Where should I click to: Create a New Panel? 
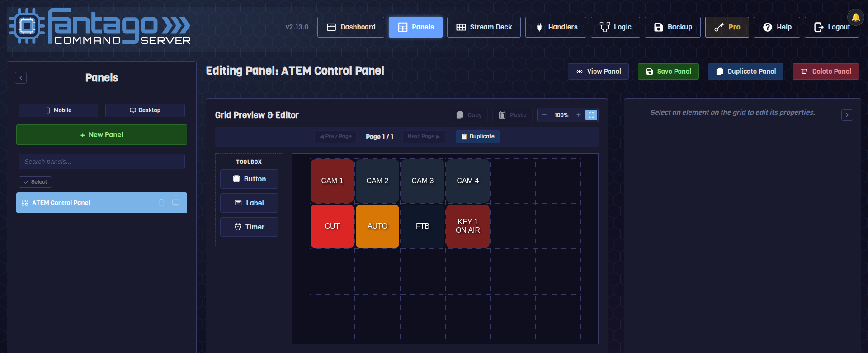[102, 135]
